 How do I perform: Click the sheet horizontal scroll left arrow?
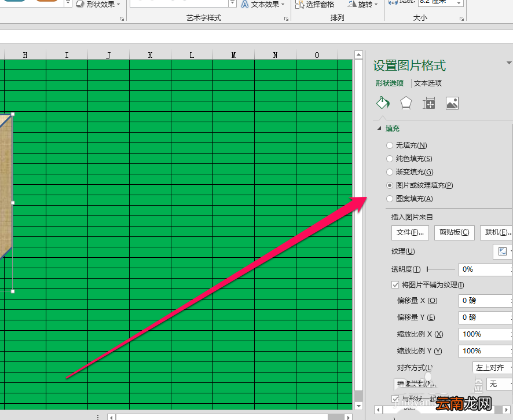click(x=112, y=417)
